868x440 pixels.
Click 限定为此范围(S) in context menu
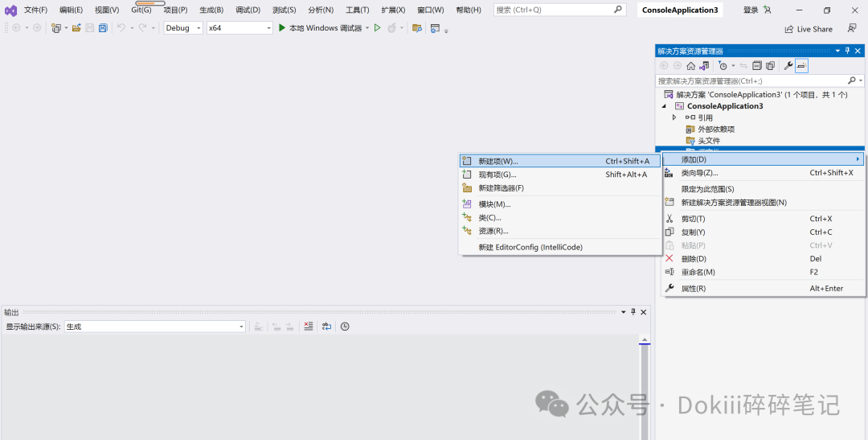pyautogui.click(x=763, y=189)
